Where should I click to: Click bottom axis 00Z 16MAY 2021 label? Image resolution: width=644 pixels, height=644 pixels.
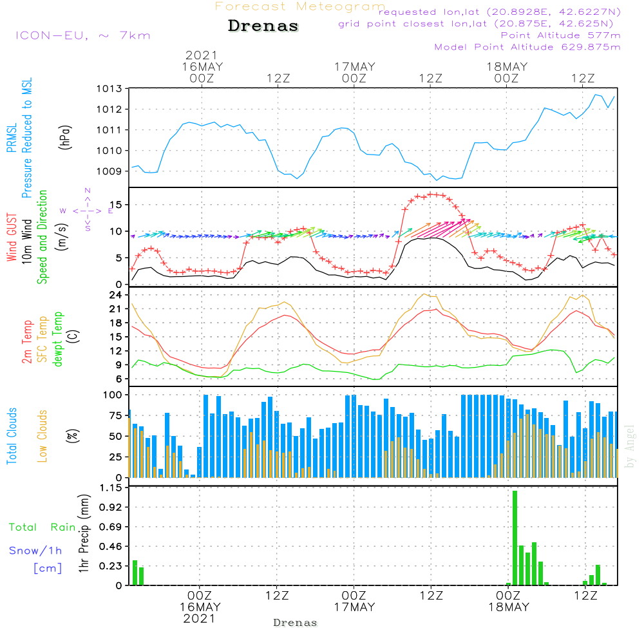pos(200,607)
